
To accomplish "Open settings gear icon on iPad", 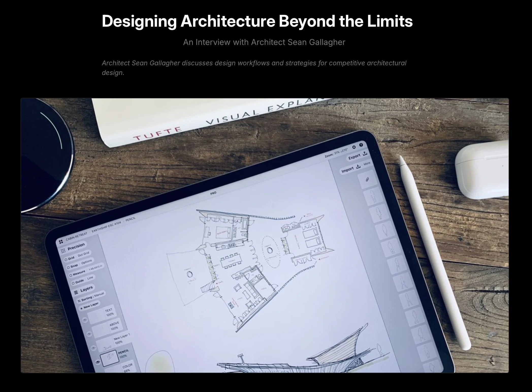I will [x=354, y=147].
